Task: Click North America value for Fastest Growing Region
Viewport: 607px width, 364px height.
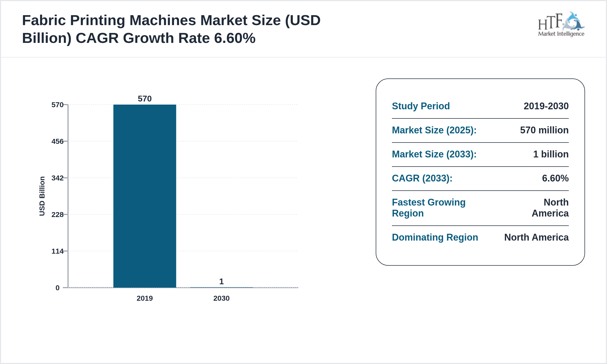Action: pos(550,208)
